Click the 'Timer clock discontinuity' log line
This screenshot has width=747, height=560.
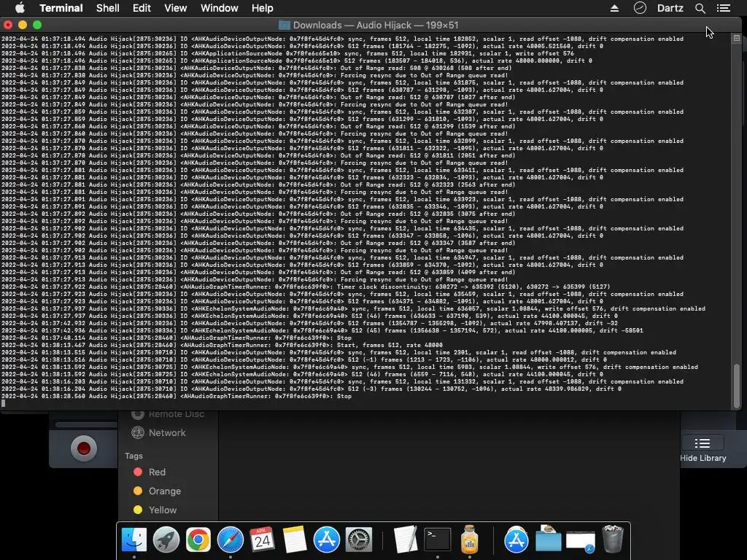point(306,287)
